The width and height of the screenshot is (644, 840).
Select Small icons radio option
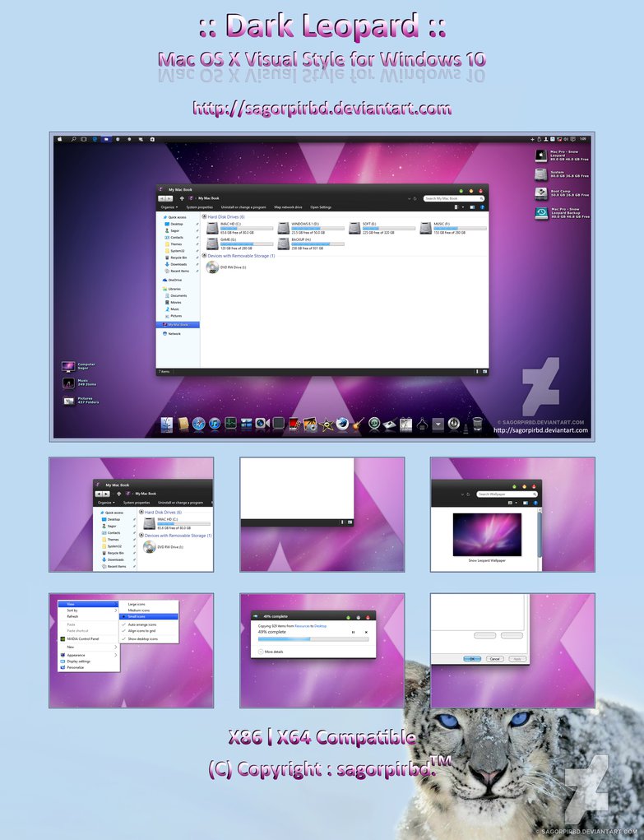point(148,616)
